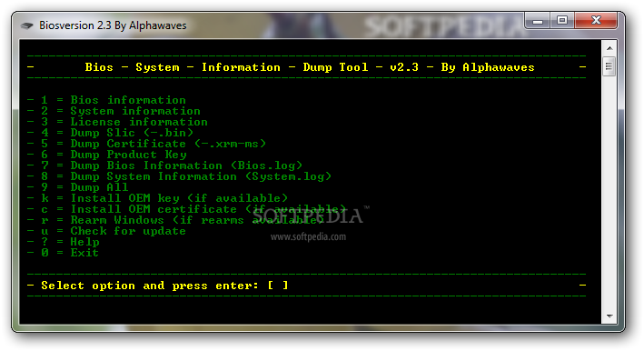
Task: Click the 'Select option and press enter:' prompt
Action: (x=150, y=286)
